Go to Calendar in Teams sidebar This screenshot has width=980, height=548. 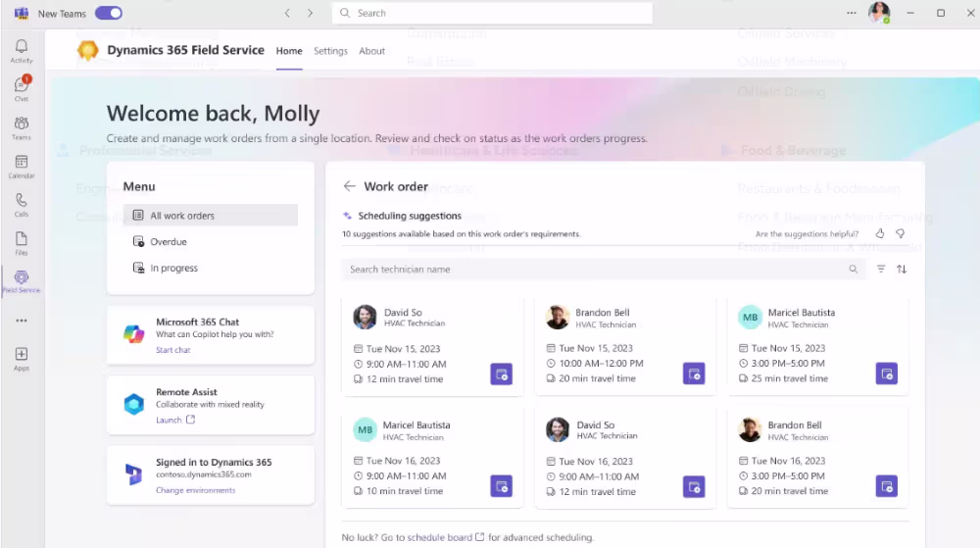pos(21,167)
